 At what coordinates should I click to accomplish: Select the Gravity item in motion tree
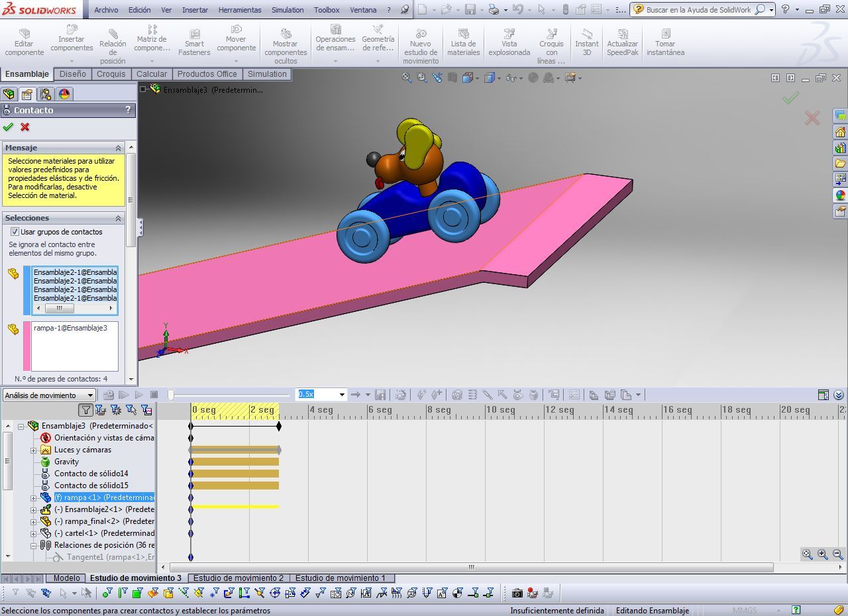click(x=66, y=462)
